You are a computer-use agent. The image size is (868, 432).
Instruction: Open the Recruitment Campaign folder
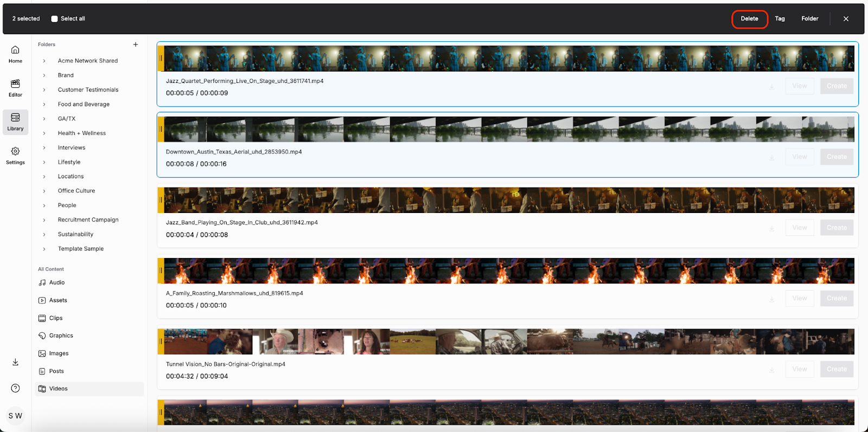click(88, 220)
